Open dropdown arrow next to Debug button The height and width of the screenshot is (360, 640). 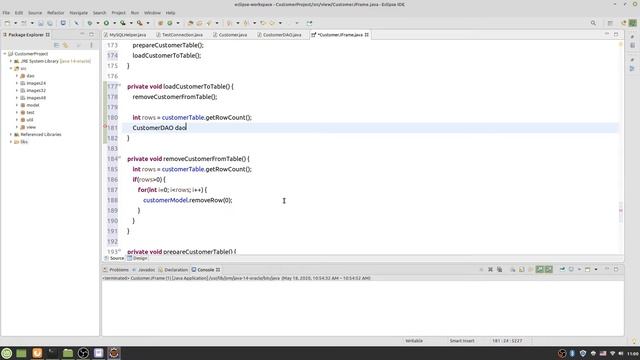pos(98,23)
